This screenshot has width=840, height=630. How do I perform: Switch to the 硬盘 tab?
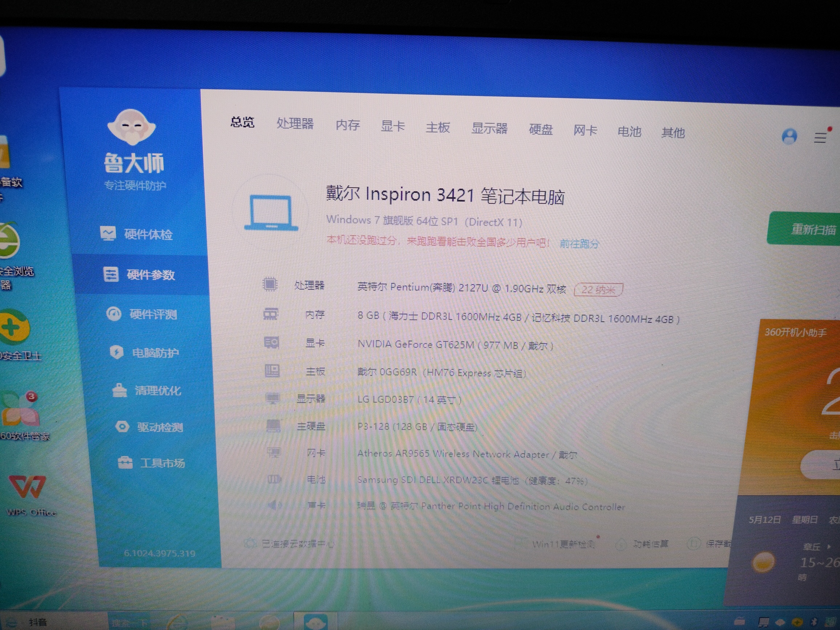coord(540,130)
